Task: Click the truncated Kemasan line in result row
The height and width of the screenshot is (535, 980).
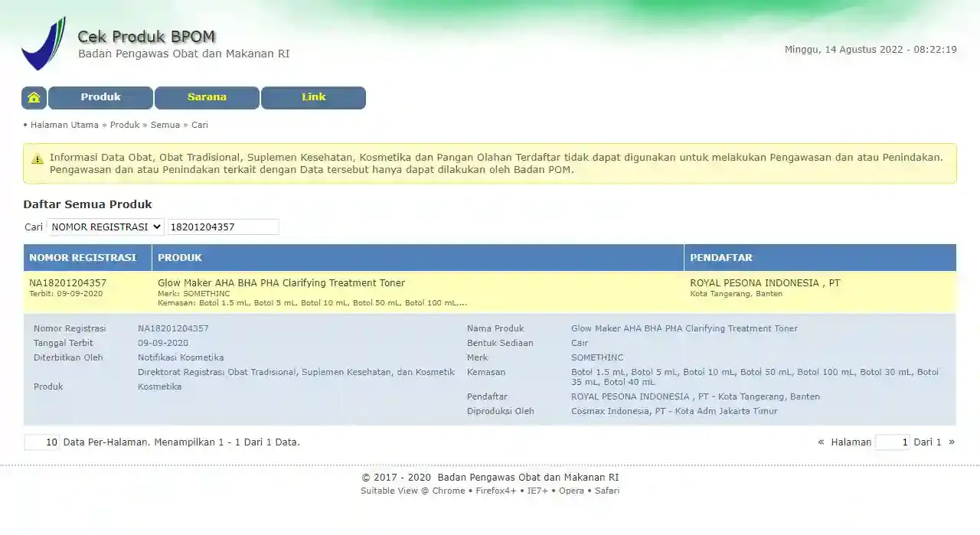Action: [312, 303]
